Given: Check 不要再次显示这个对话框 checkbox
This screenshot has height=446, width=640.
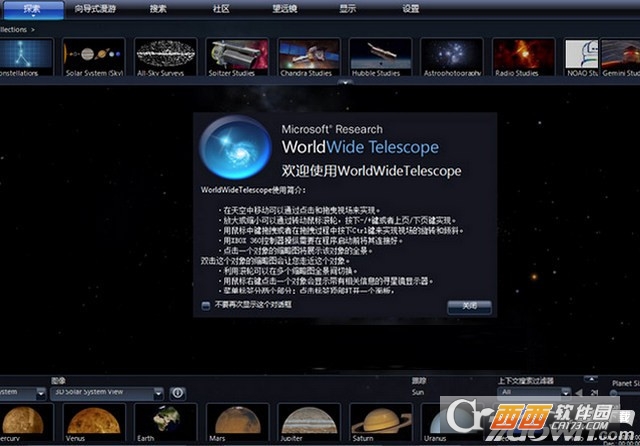Looking at the screenshot, I should [206, 306].
